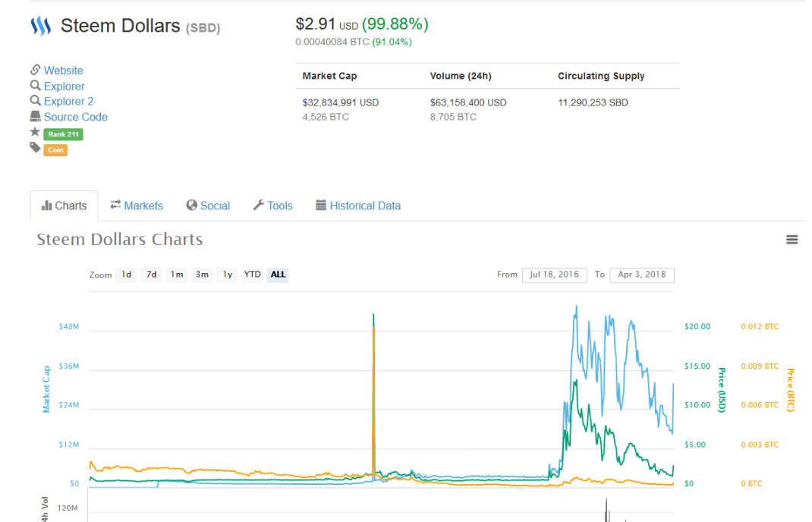This screenshot has height=522, width=812.
Task: Click the green Rank 211 badge
Action: [63, 134]
